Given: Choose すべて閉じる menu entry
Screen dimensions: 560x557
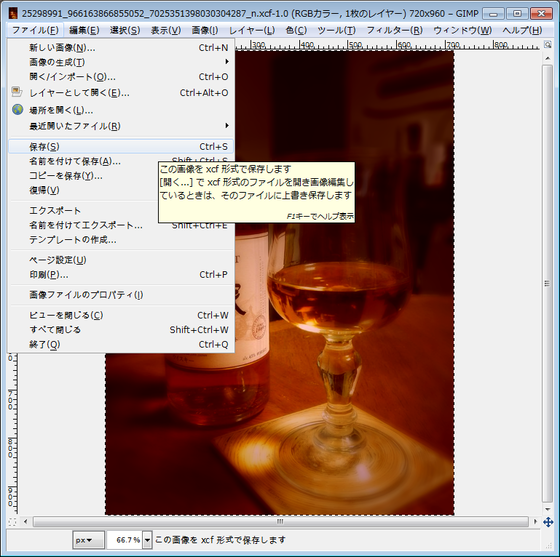Looking at the screenshot, I should click(x=121, y=330).
